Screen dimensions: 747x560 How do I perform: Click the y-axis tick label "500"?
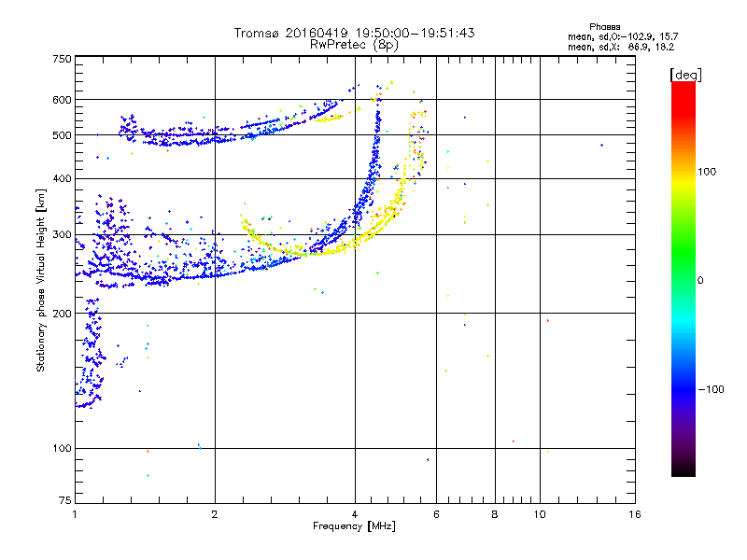[x=62, y=135]
